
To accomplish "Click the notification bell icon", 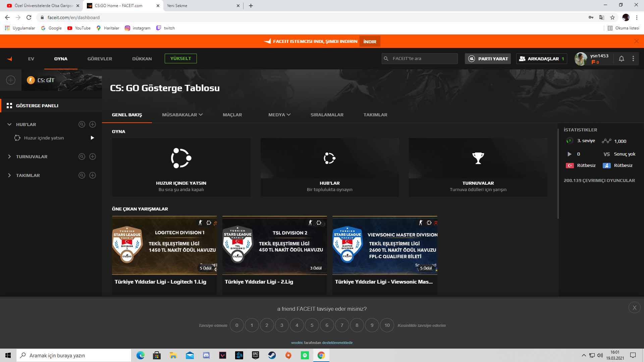I will pos(621,59).
